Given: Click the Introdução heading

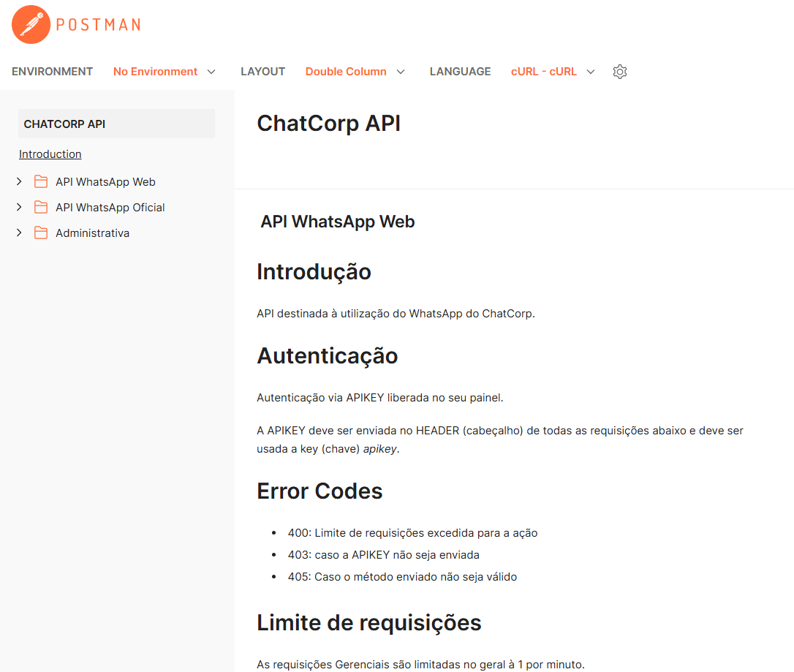Looking at the screenshot, I should [x=314, y=271].
